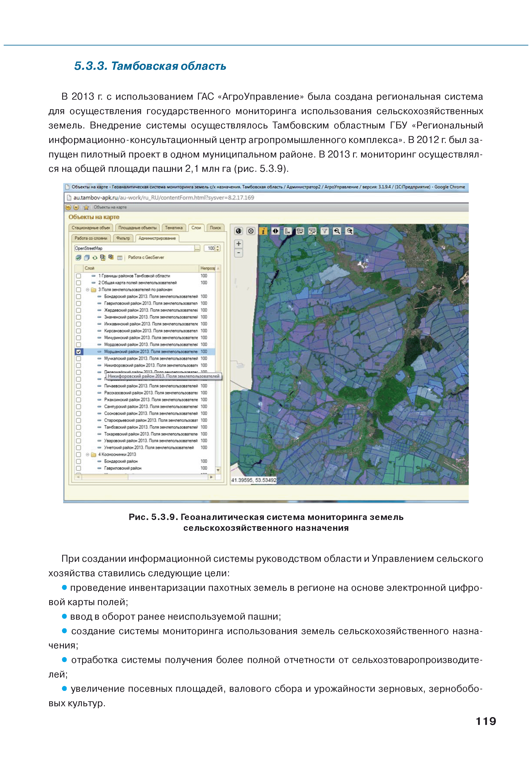Click the tree hierarchy icon in the layers toolbar
532x760 pixels.
(x=103, y=257)
